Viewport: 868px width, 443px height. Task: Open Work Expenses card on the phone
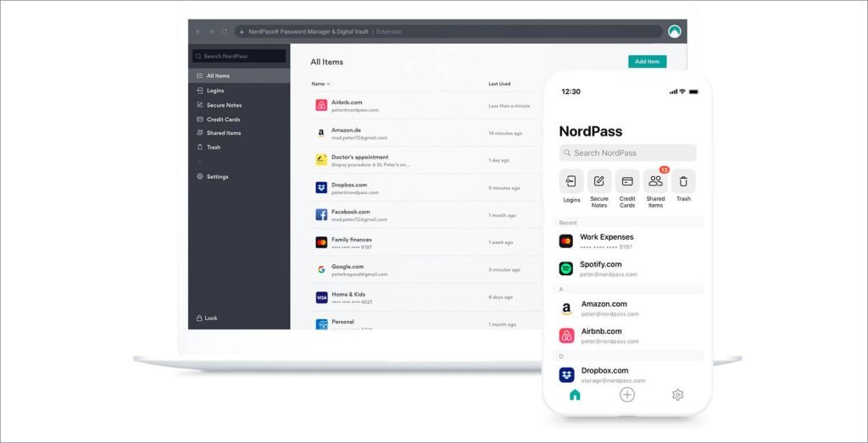(628, 241)
